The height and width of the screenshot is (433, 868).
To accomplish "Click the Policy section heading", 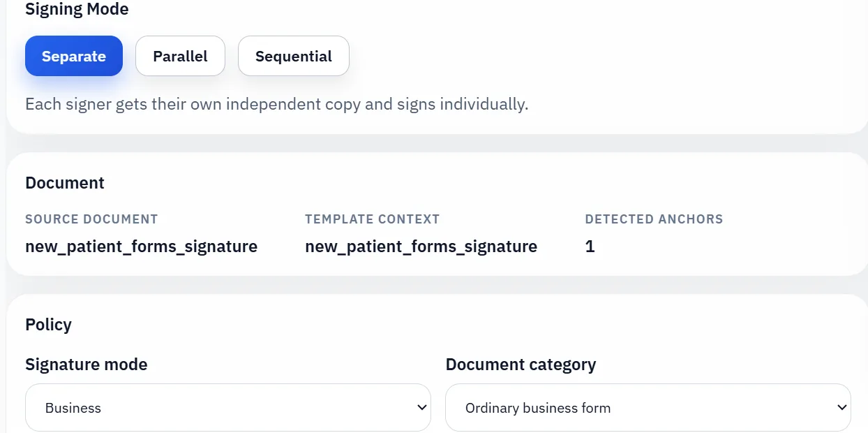I will click(48, 325).
